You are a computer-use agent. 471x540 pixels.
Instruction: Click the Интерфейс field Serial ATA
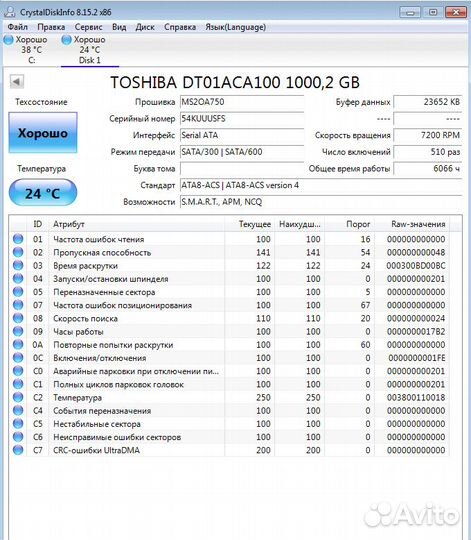(x=242, y=135)
